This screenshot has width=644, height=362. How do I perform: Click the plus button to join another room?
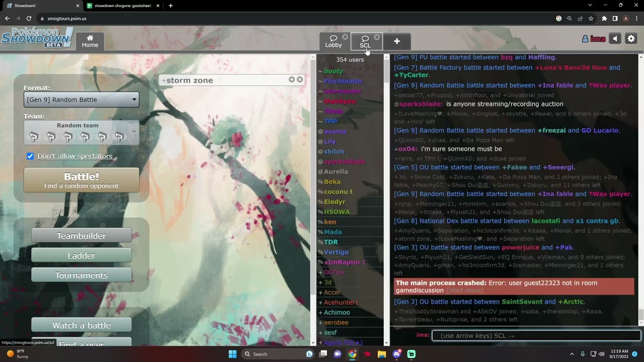397,41
